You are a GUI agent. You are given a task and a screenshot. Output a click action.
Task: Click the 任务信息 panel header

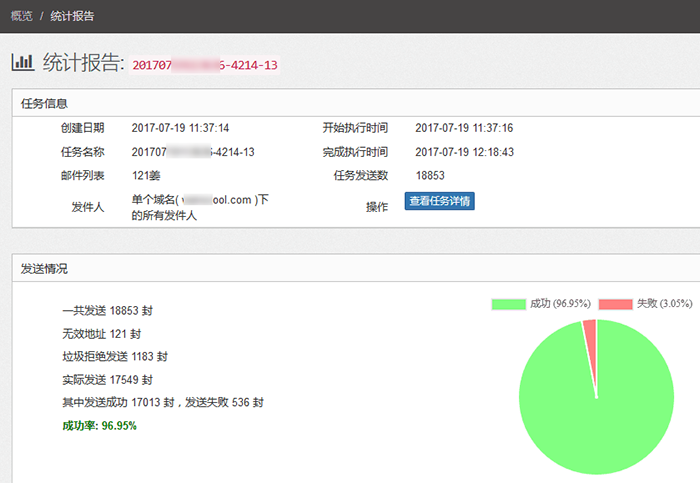pyautogui.click(x=45, y=103)
